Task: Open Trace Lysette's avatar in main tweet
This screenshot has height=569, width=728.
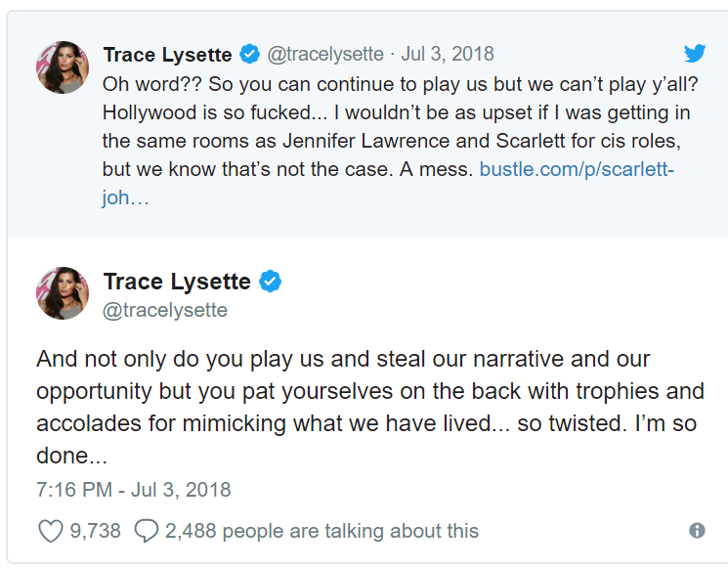Action: (63, 292)
